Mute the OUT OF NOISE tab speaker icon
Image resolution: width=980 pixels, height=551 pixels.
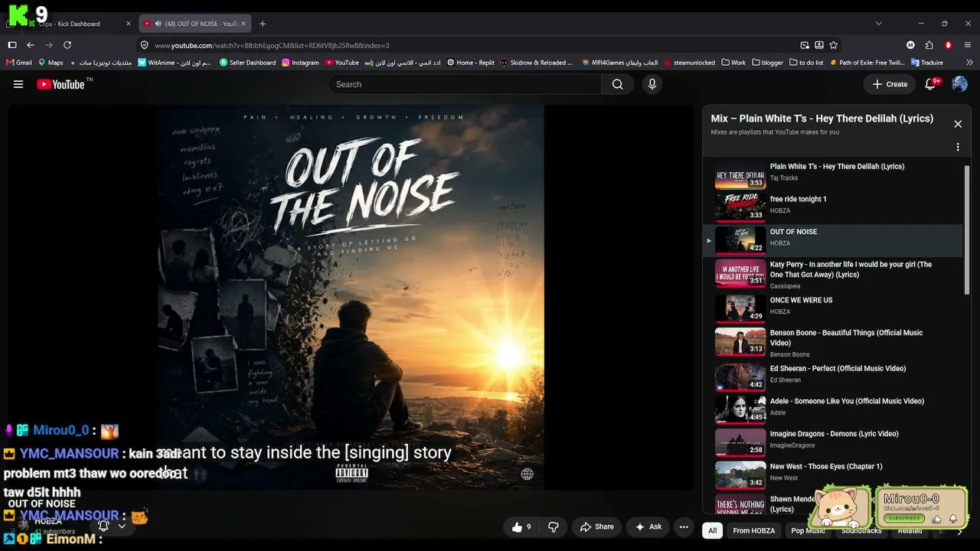[x=158, y=24]
